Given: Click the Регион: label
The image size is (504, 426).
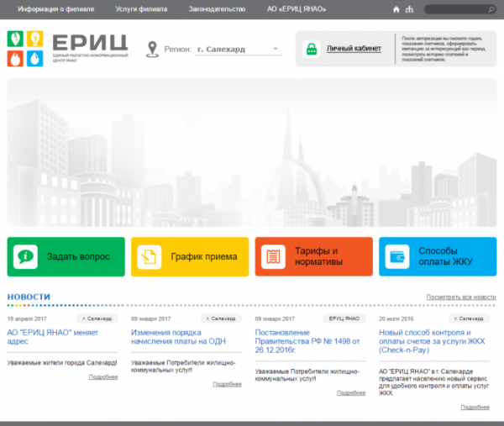Looking at the screenshot, I should point(178,50).
